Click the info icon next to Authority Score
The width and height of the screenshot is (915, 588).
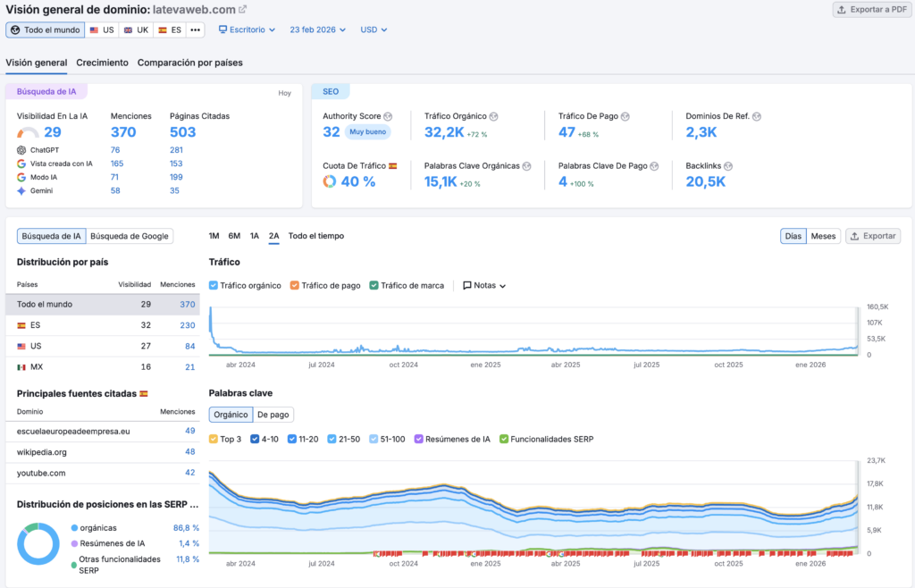pyautogui.click(x=388, y=116)
